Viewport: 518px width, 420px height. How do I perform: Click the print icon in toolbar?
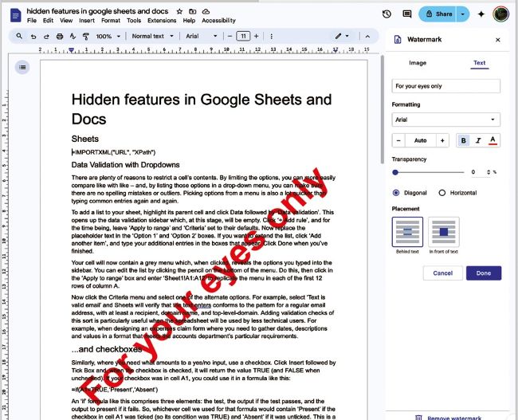click(57, 37)
